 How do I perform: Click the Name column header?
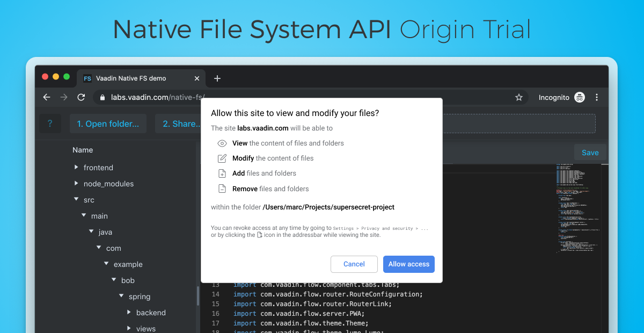pos(83,150)
